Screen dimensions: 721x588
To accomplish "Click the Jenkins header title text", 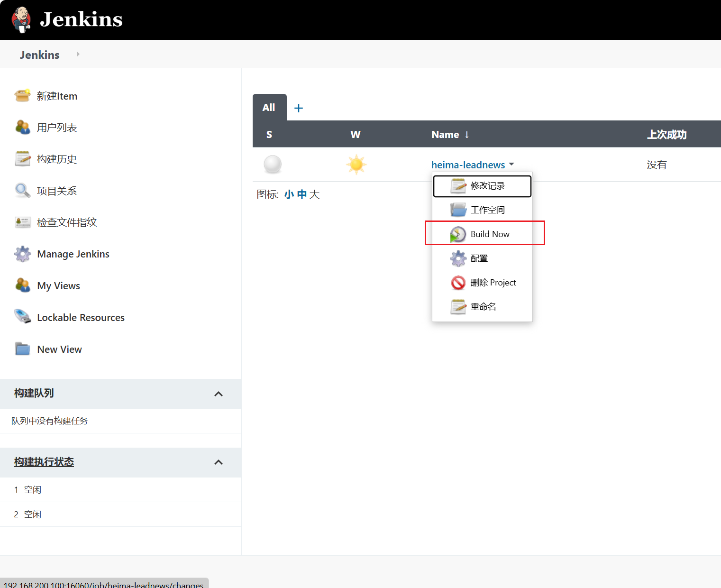I will coord(81,19).
